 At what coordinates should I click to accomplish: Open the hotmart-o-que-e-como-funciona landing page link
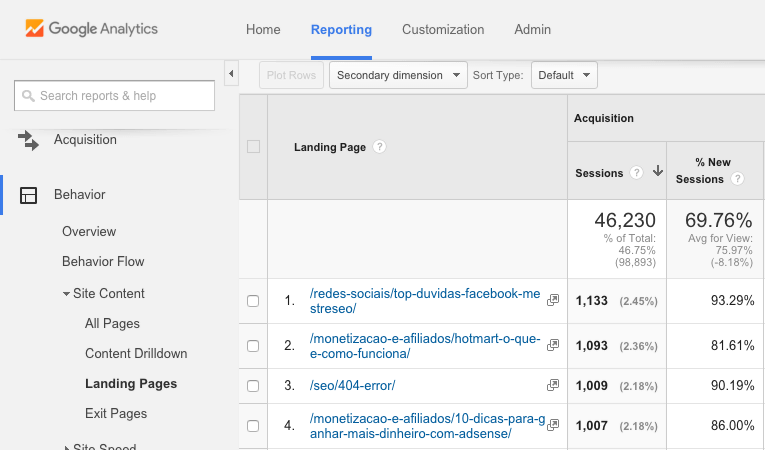425,346
